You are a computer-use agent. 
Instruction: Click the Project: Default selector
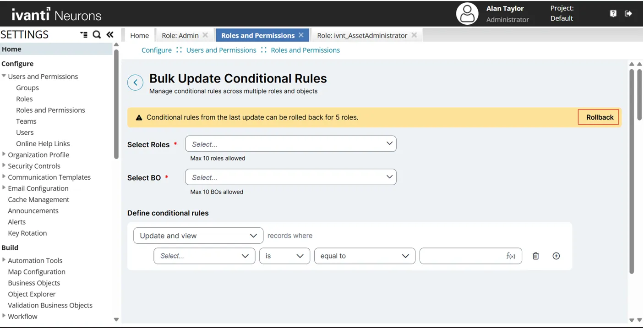tap(562, 13)
